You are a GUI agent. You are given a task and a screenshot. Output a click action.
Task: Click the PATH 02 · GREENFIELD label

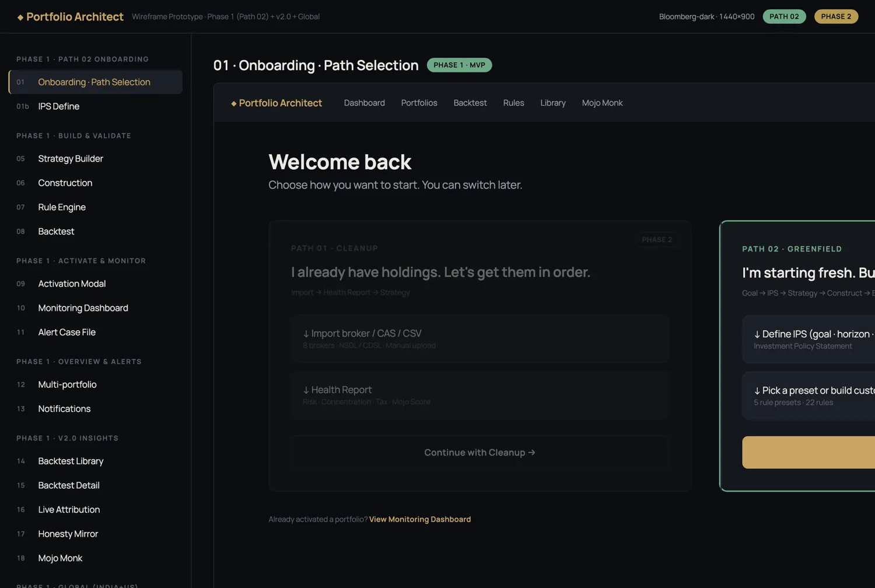pos(792,249)
